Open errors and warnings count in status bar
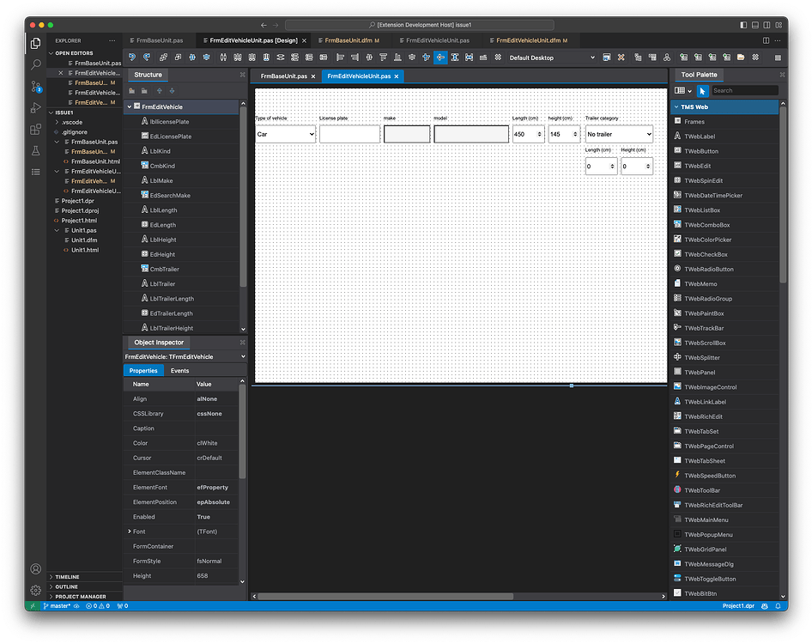This screenshot has height=644, width=812. click(98, 606)
